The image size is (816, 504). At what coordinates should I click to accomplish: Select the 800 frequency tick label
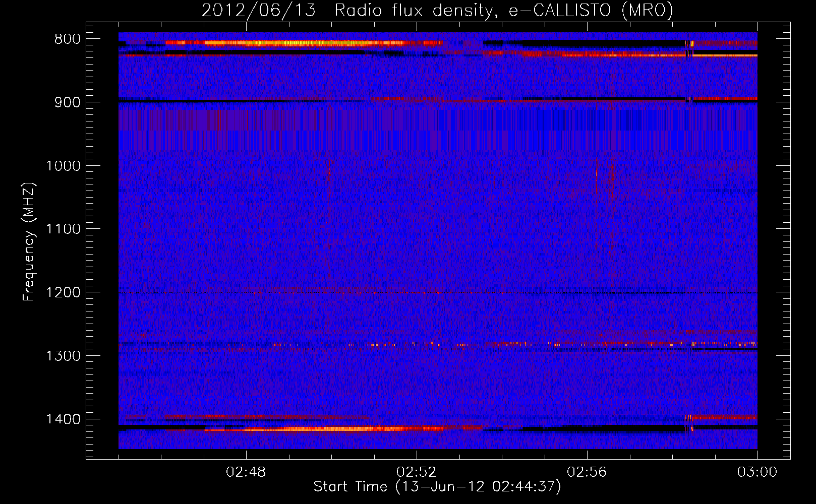pos(67,39)
